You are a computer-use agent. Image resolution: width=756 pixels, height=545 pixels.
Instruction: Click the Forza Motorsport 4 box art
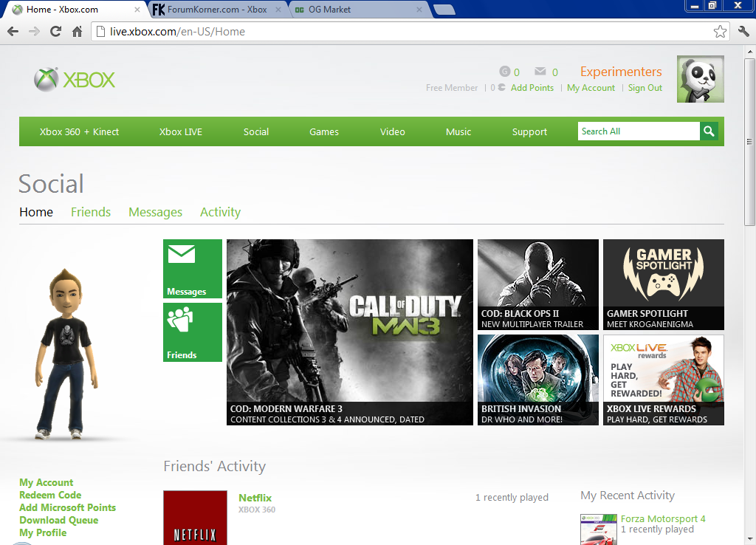pos(598,529)
